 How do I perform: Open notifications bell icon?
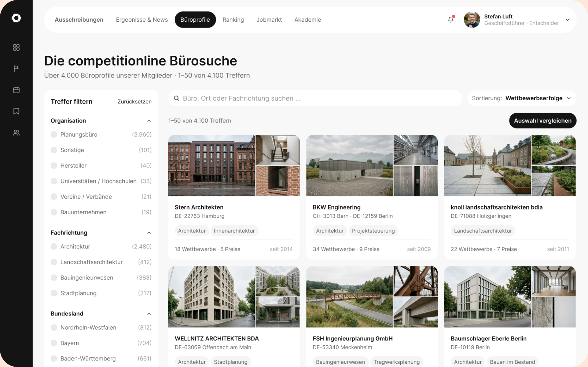click(x=451, y=19)
